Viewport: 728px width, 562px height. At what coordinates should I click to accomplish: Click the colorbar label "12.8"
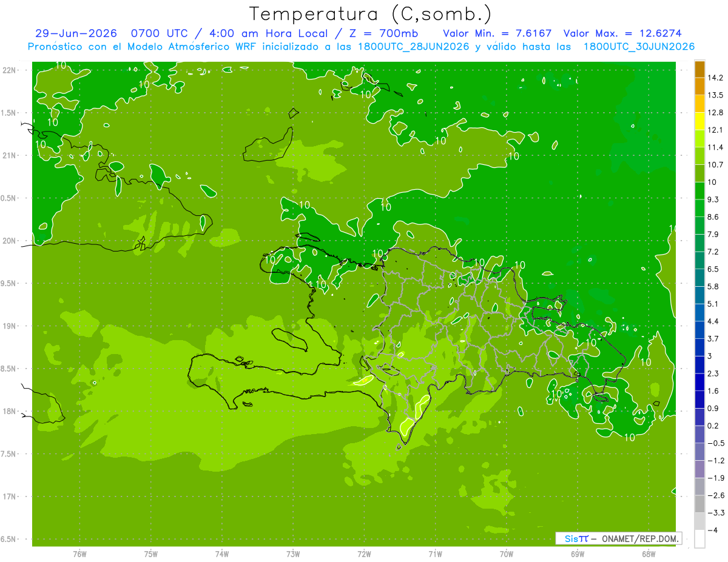[715, 113]
